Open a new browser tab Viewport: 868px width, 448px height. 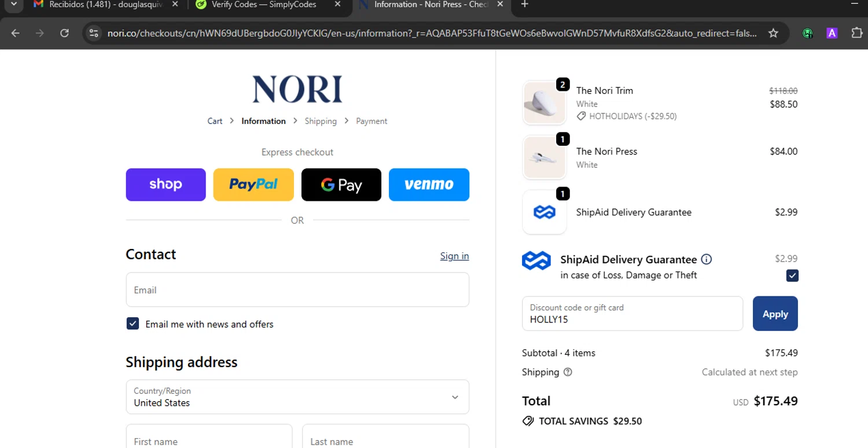click(x=524, y=5)
